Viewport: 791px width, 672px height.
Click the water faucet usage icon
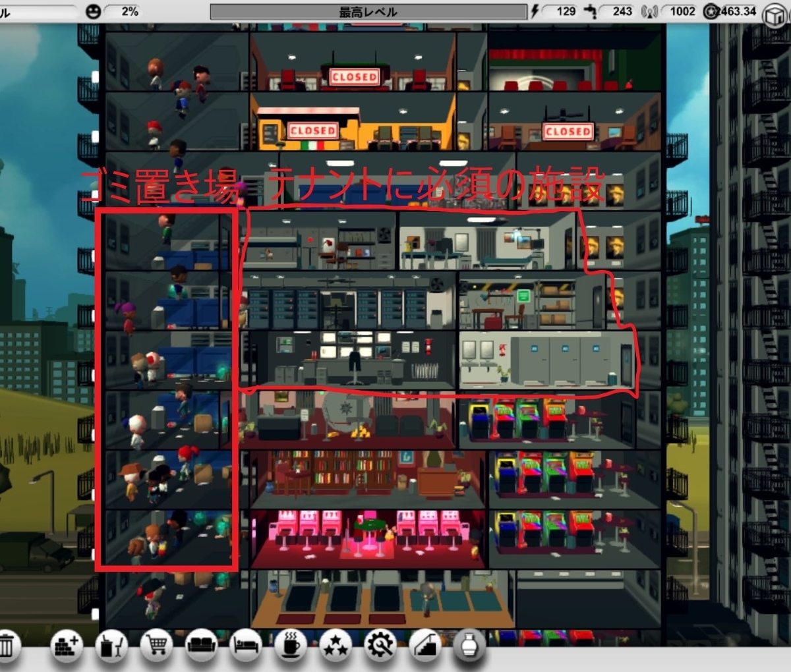point(591,11)
